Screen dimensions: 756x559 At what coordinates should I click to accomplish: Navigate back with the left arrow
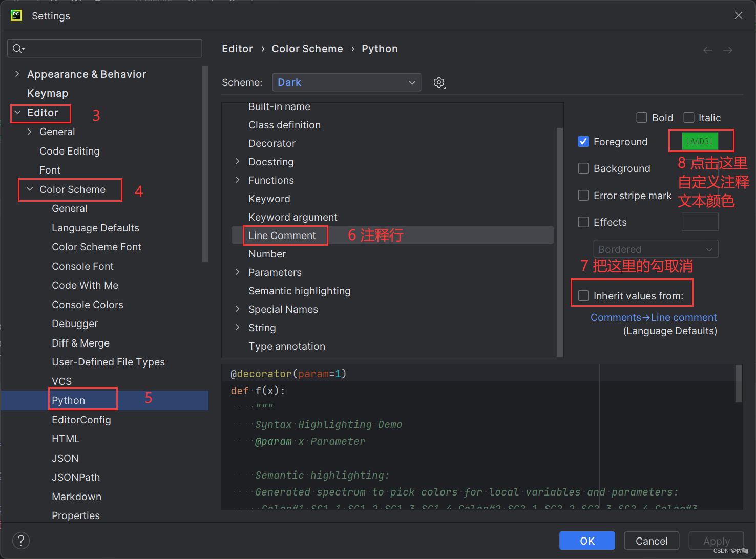(x=708, y=50)
